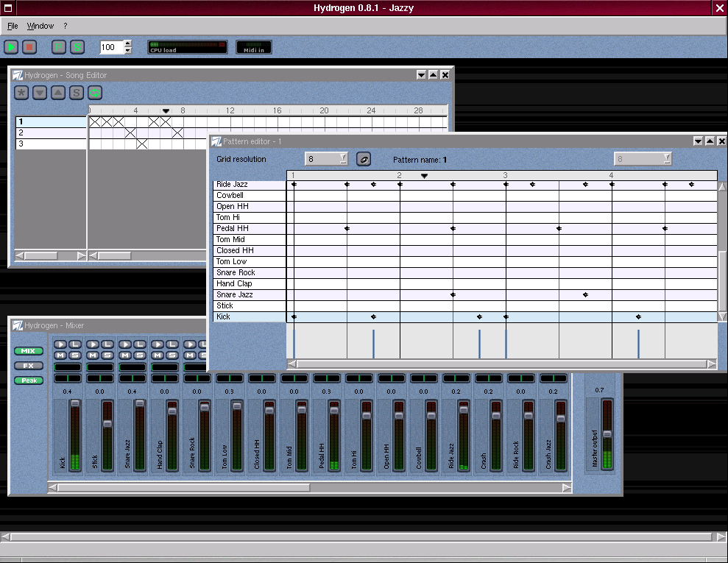Image resolution: width=728 pixels, height=563 pixels.
Task: Mute the Snare Jazz channel
Action: coord(125,355)
